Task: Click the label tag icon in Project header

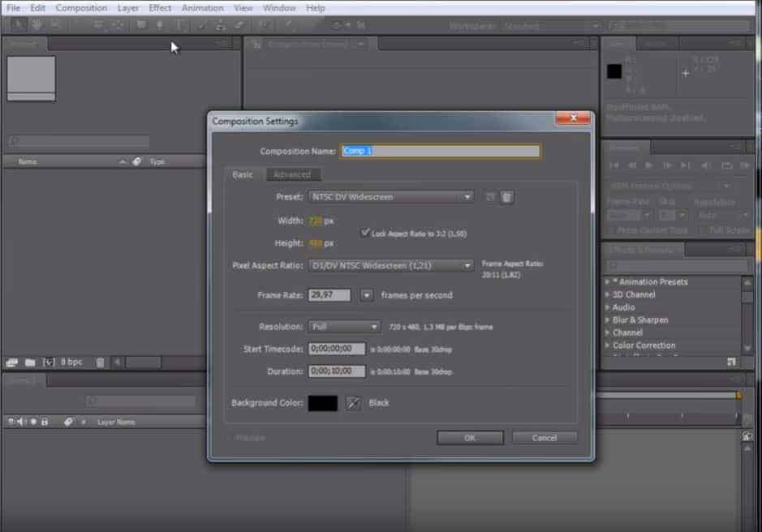Action: (137, 161)
